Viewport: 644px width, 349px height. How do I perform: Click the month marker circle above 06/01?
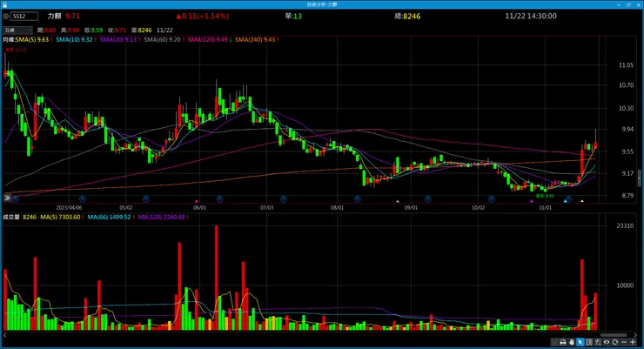219,198
